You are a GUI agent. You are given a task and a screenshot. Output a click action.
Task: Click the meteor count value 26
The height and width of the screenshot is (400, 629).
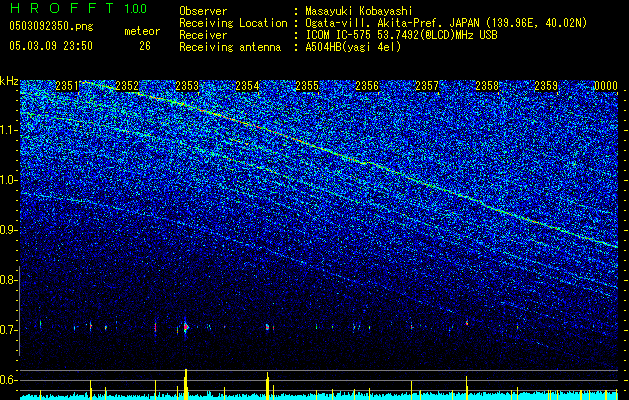(145, 46)
